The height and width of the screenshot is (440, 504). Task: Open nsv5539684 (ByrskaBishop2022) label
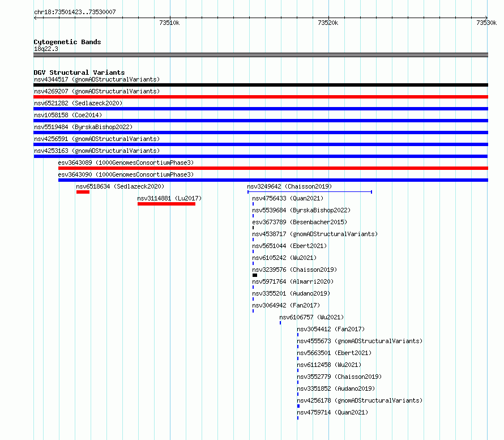tap(301, 210)
